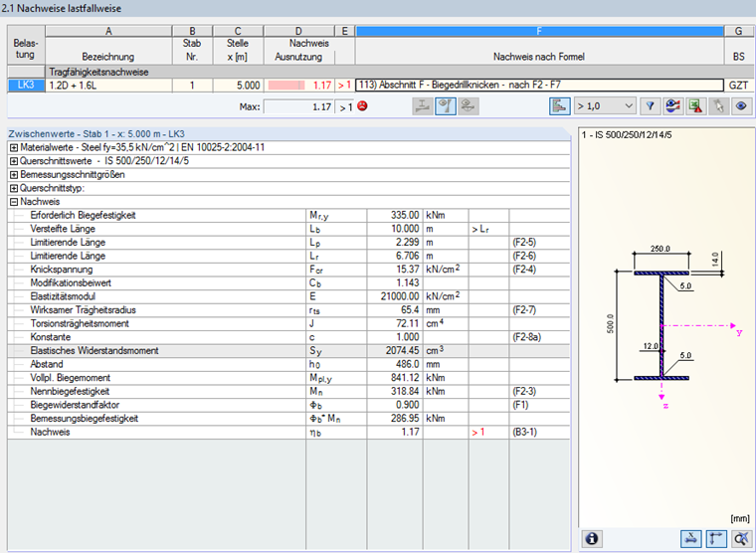This screenshot has width=756, height=553.
Task: Select the 'Bemessungsbiegefestigkeit' row
Action: click(288, 418)
